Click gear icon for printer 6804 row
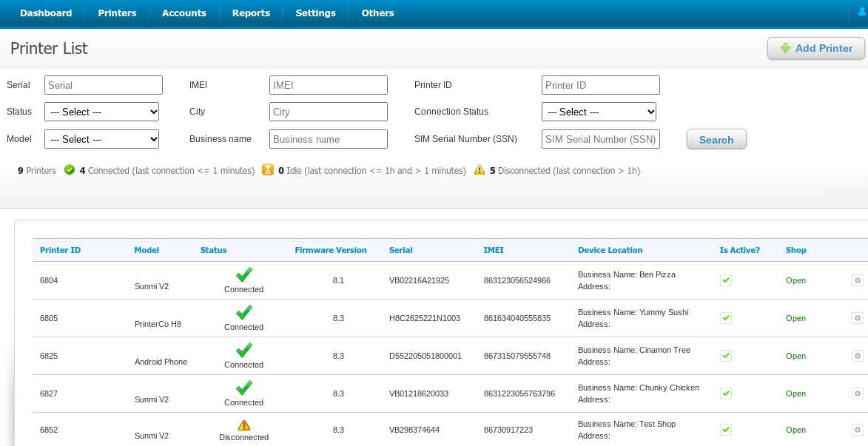Viewport: 868px width, 446px height. point(858,280)
